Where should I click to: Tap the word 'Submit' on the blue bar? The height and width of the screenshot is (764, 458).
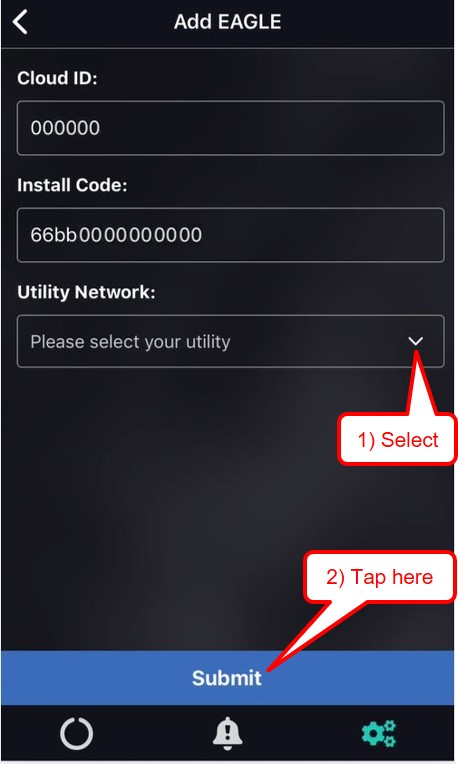click(227, 678)
